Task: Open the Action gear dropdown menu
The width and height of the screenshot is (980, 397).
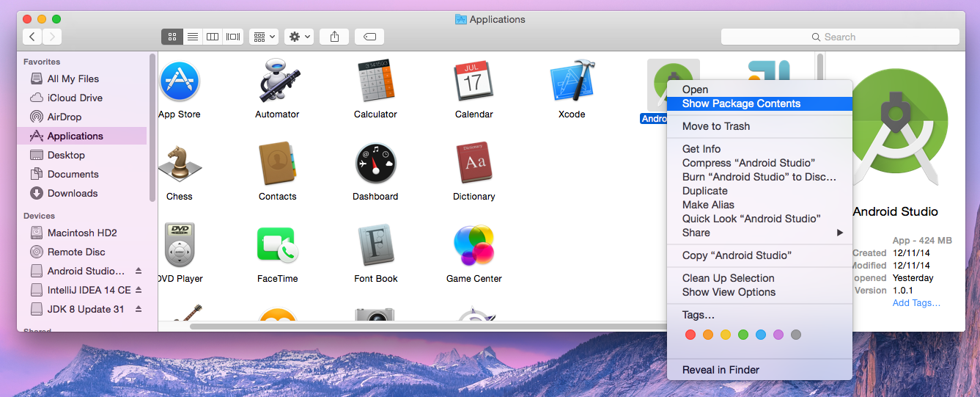Action: [x=299, y=36]
